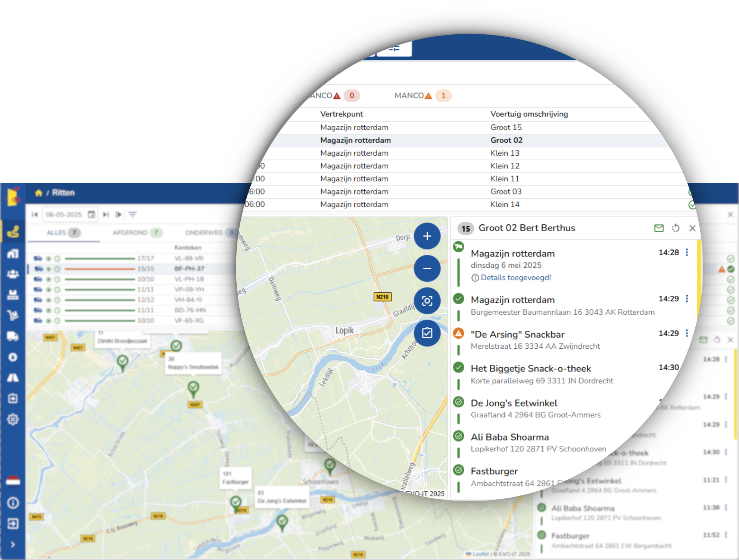Open the pallet boxes icon in sidebar
This screenshot has height=560, width=739.
pyautogui.click(x=13, y=295)
